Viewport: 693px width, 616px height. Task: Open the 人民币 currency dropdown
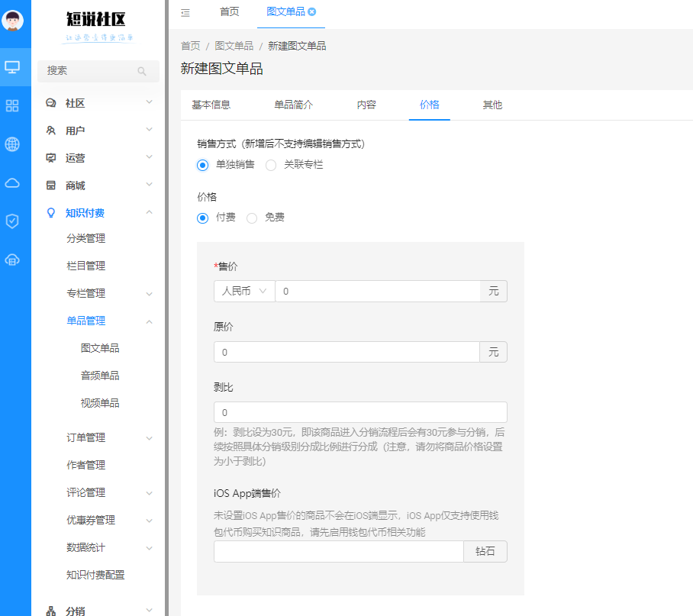point(244,292)
